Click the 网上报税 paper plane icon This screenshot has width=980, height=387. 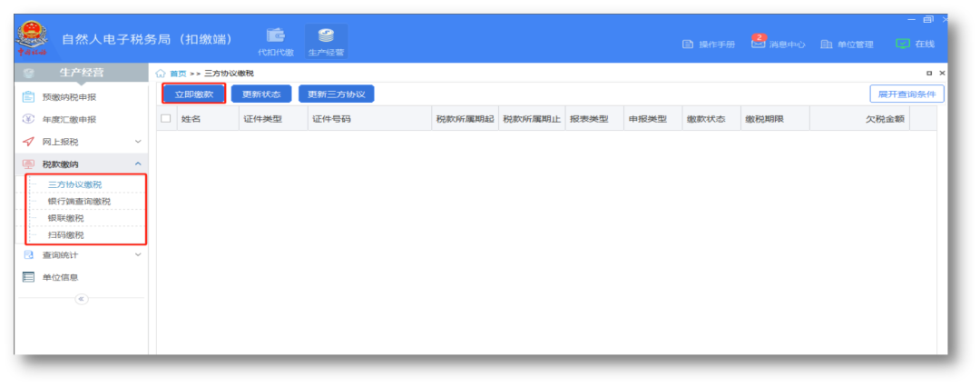[28, 142]
